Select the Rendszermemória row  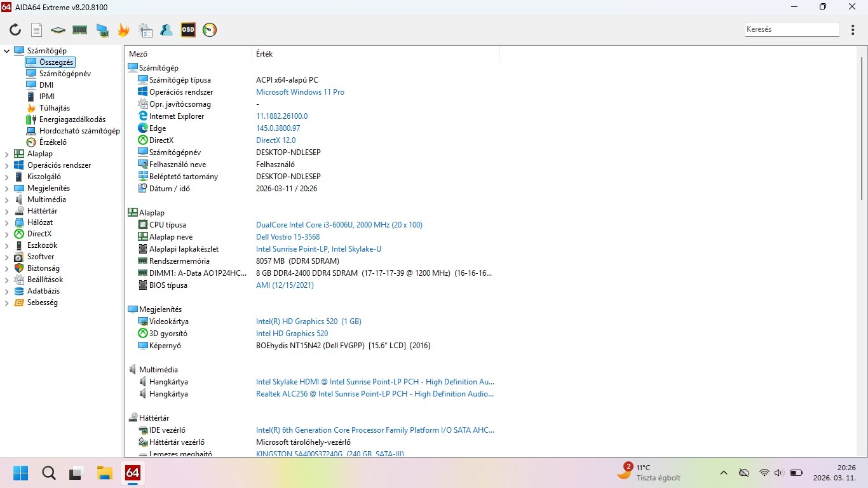[311, 261]
